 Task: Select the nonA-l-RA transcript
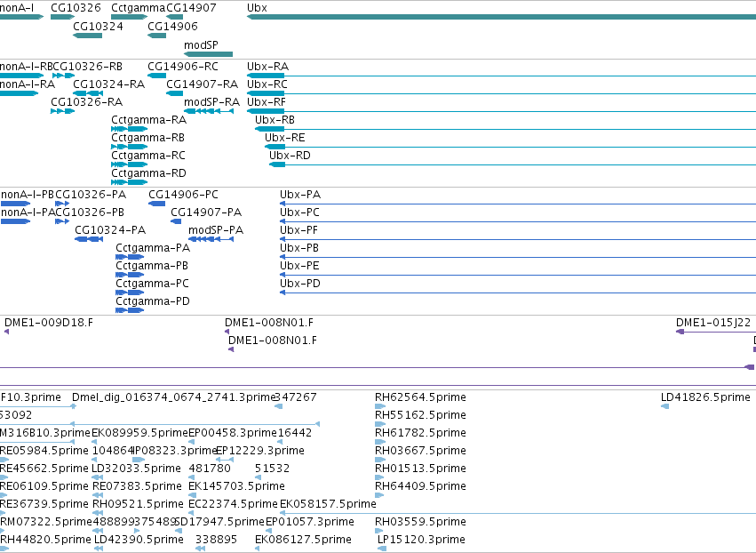pos(19,93)
